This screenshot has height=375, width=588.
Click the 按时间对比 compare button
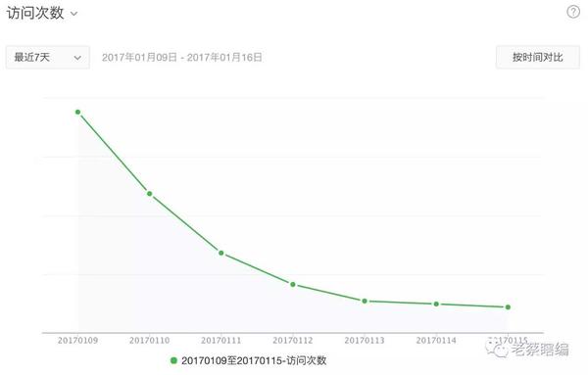pyautogui.click(x=538, y=58)
